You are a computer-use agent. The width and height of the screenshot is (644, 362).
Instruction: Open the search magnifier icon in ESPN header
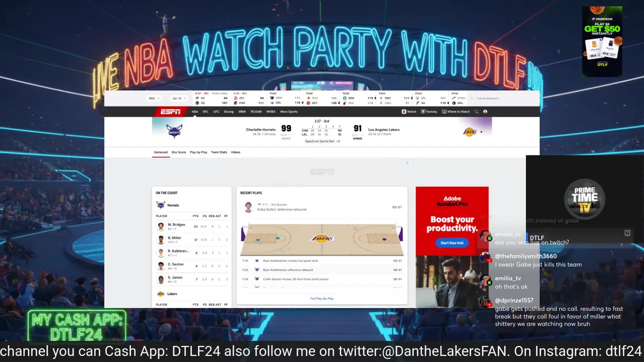pos(476,112)
